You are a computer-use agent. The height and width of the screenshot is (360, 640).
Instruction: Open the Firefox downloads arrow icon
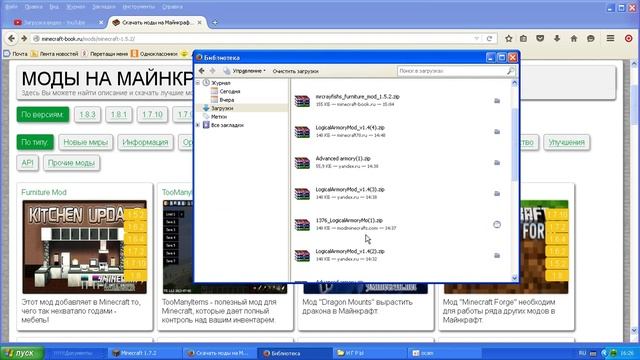coord(557,39)
